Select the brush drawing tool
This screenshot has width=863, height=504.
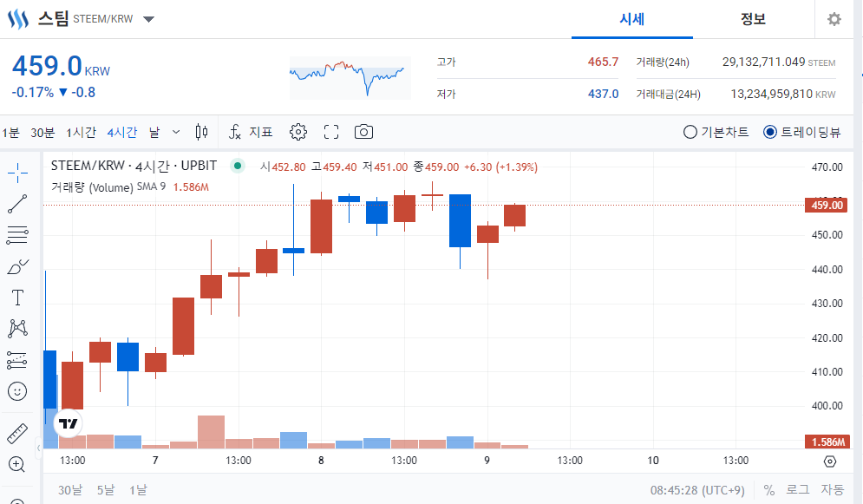17,266
